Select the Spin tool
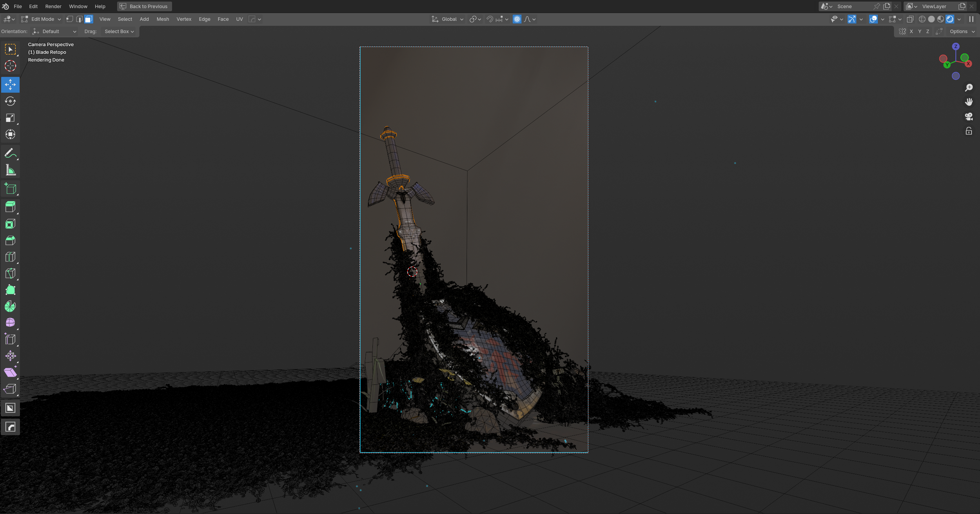The height and width of the screenshot is (514, 980). tap(10, 306)
